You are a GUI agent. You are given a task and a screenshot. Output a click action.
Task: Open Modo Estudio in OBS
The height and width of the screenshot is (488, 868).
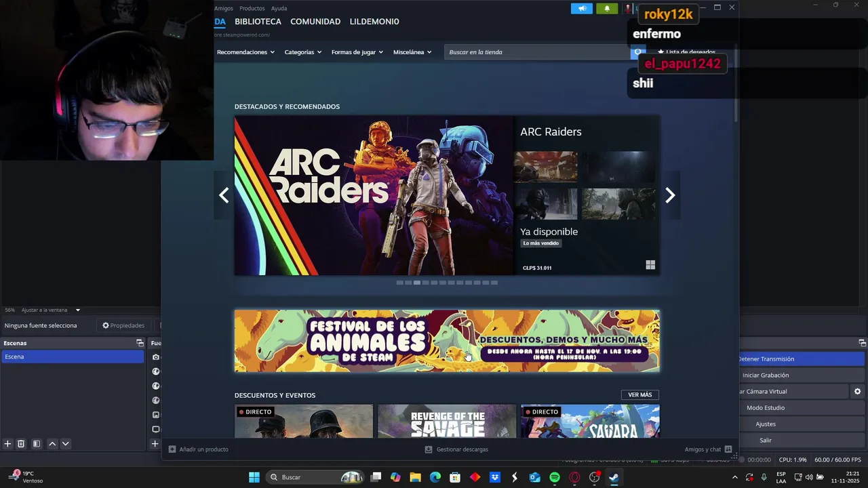[802, 407]
